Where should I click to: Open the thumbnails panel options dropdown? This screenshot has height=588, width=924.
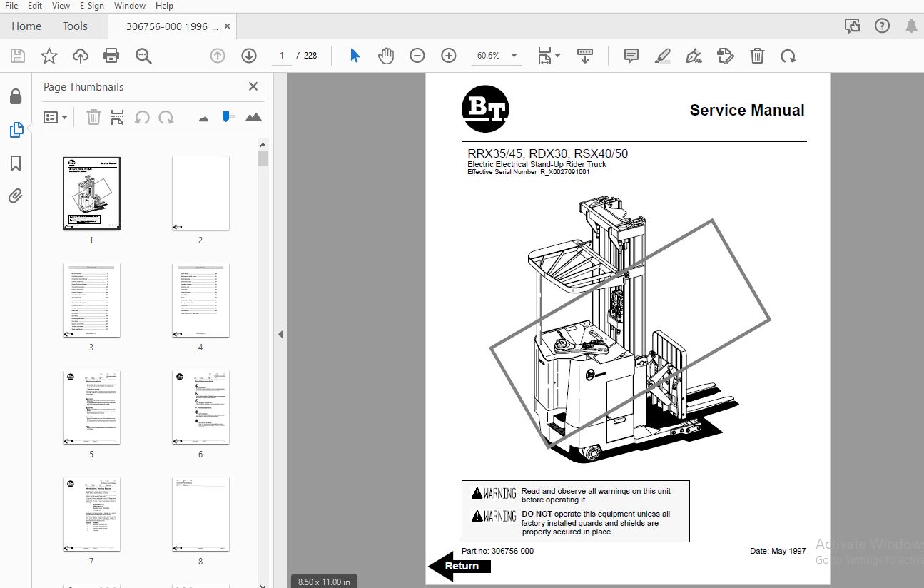point(55,117)
